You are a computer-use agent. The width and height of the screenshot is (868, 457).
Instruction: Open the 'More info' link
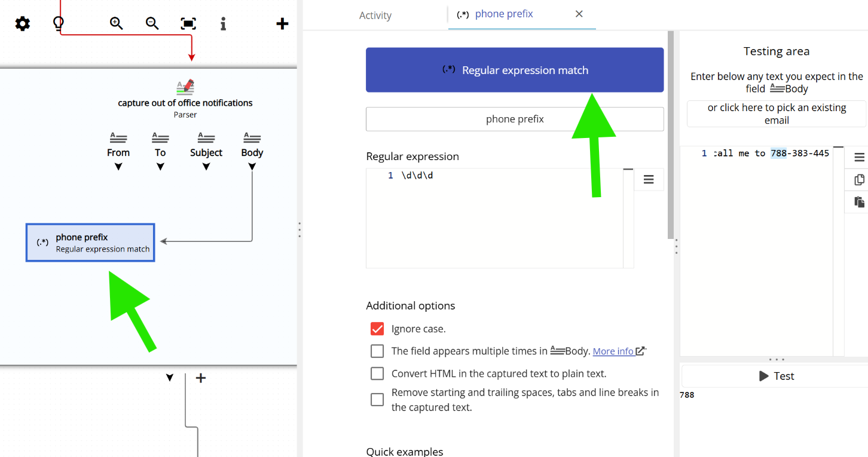pyautogui.click(x=614, y=351)
